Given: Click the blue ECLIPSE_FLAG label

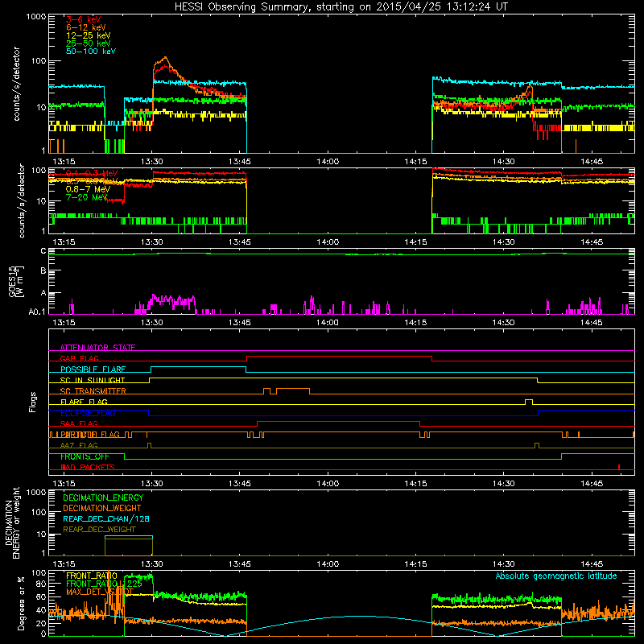Looking at the screenshot, I should click(x=88, y=413).
